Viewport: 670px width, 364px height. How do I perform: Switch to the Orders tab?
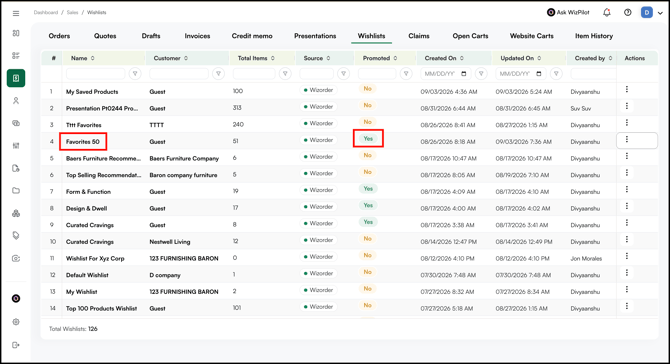pos(59,36)
